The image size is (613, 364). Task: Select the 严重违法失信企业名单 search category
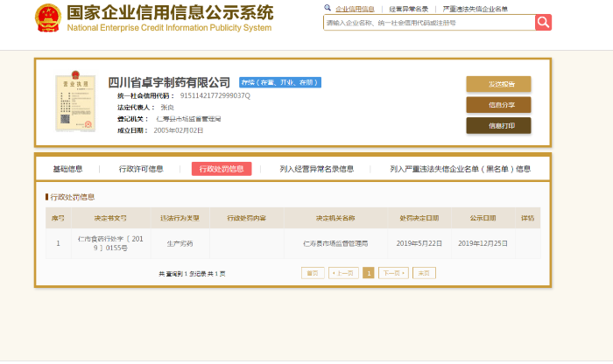(475, 9)
